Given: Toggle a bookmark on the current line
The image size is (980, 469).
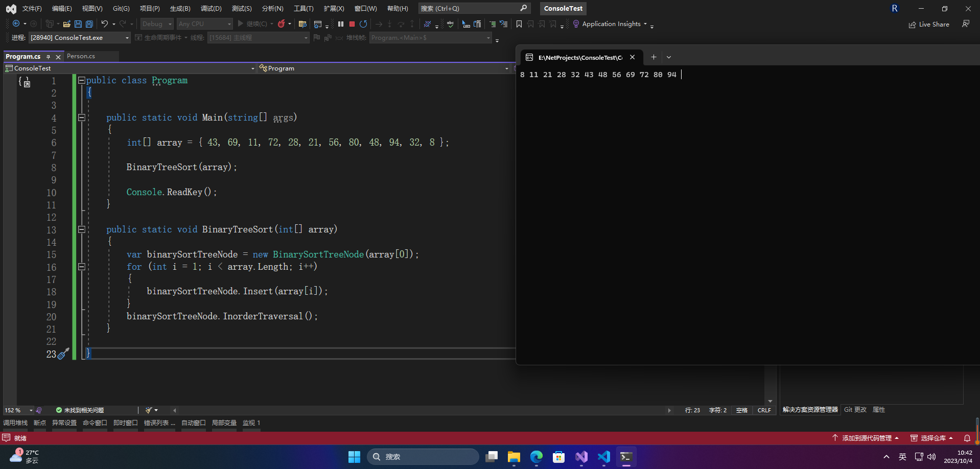Looking at the screenshot, I should (519, 24).
